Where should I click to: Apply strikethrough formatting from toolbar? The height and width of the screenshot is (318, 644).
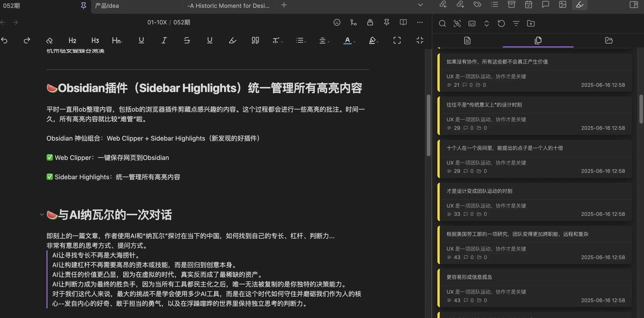[187, 40]
